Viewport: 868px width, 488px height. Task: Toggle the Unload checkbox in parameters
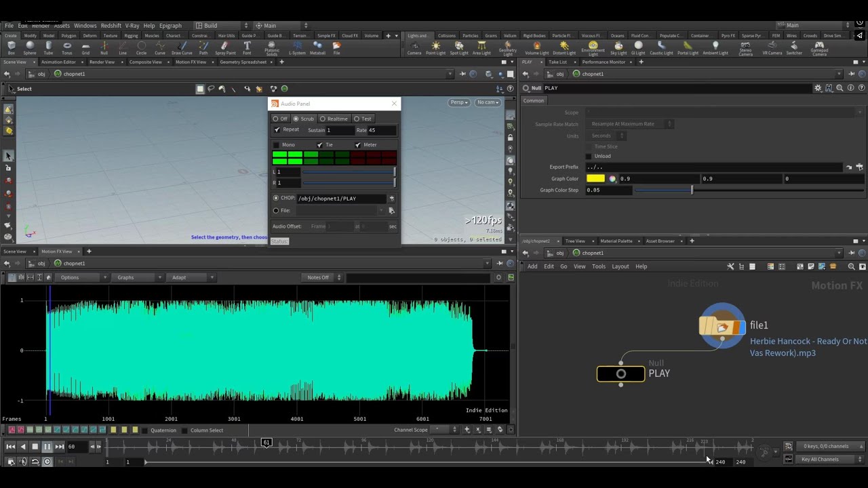[589, 156]
